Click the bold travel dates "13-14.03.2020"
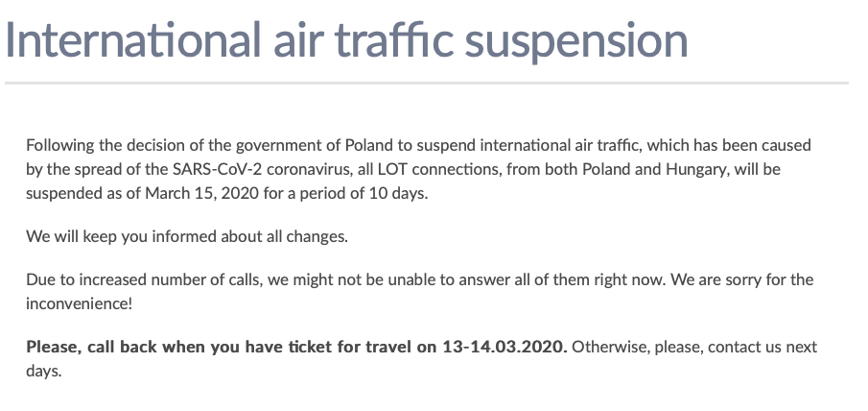 point(504,347)
